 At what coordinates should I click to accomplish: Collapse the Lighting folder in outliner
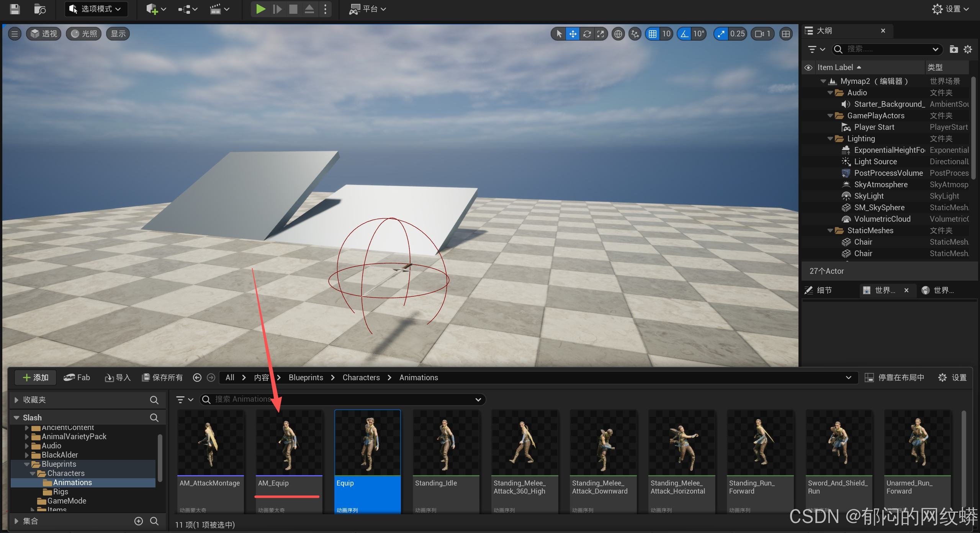(x=830, y=139)
